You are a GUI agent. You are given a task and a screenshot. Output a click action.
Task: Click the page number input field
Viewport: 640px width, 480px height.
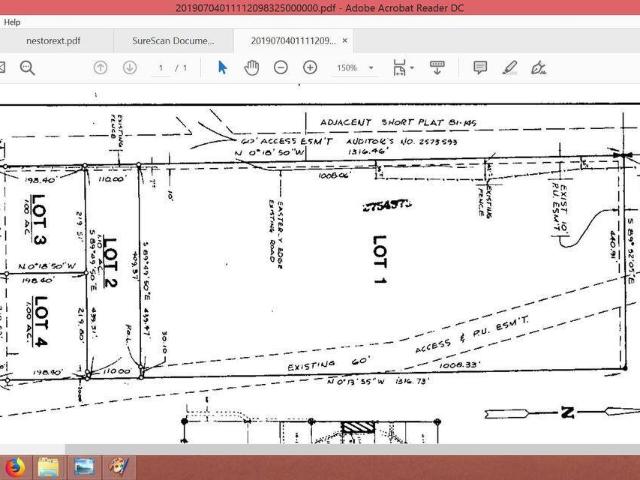161,68
